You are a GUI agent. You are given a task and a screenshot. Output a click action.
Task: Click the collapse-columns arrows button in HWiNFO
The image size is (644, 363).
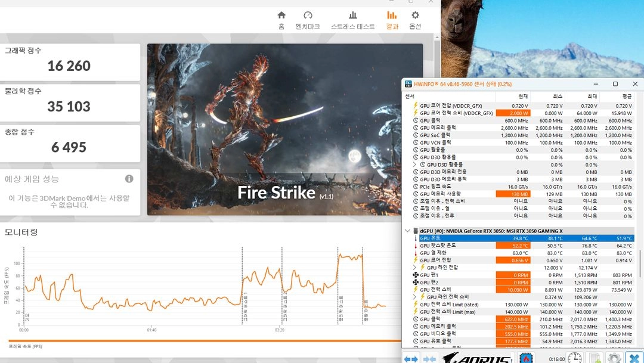pyautogui.click(x=429, y=359)
